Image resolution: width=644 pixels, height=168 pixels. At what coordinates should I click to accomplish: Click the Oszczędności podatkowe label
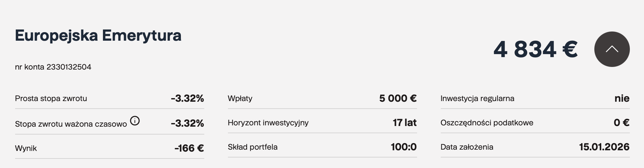pos(487,123)
